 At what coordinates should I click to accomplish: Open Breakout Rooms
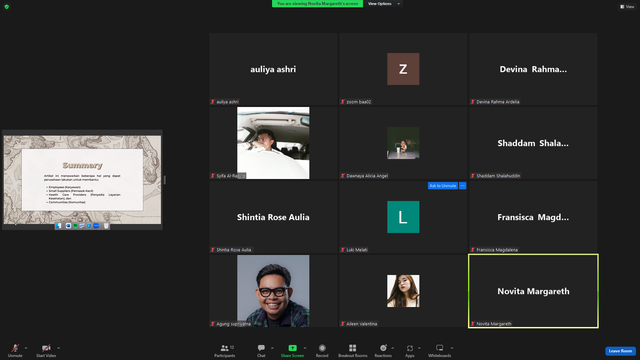point(353,350)
